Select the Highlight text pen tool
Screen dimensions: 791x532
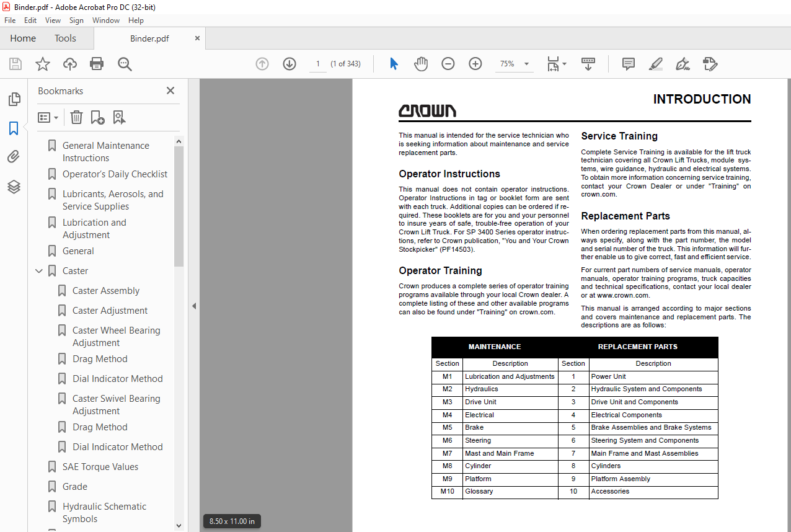655,64
